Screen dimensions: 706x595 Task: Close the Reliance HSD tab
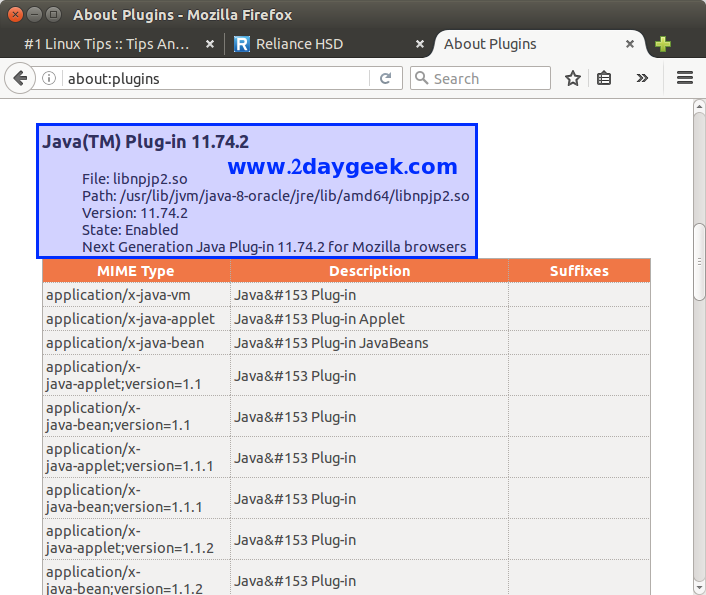click(x=420, y=44)
